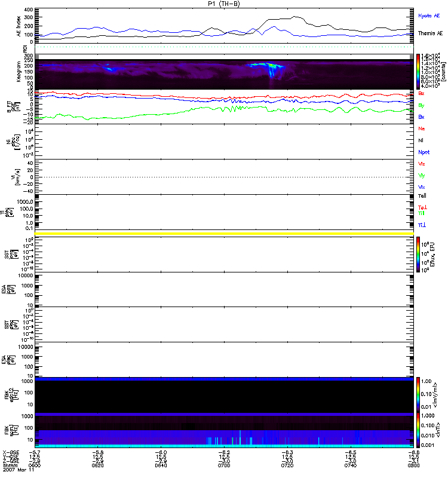Click the mV/m color bar beside FBK edc12
This screenshot has width=448, height=478.
tap(418, 394)
